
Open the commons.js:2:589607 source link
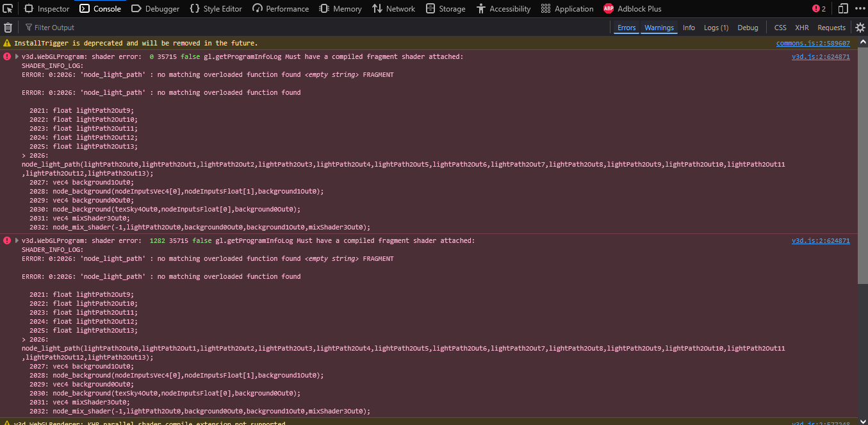coord(813,44)
